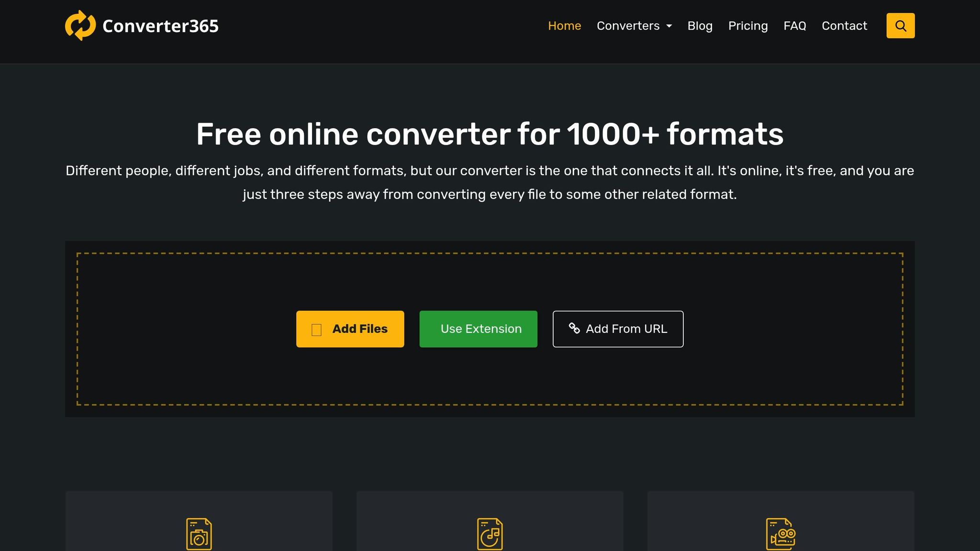
Task: Click the Add Files button
Action: pyautogui.click(x=350, y=329)
